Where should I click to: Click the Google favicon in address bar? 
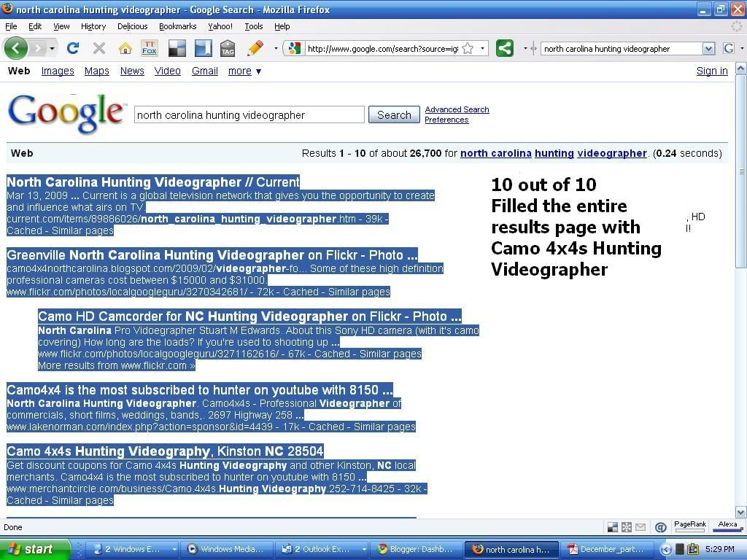(x=295, y=48)
